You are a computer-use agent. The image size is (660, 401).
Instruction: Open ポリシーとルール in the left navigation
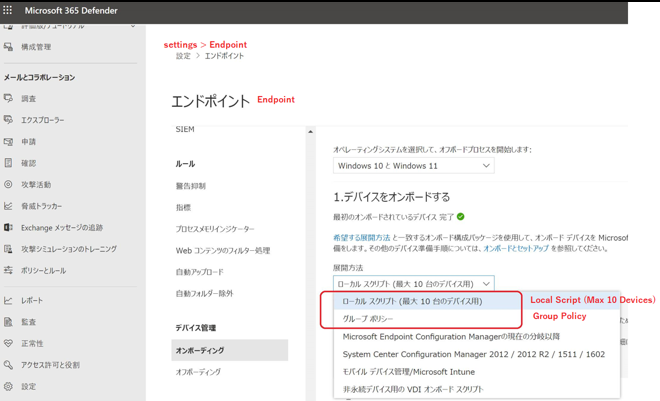[x=44, y=271]
